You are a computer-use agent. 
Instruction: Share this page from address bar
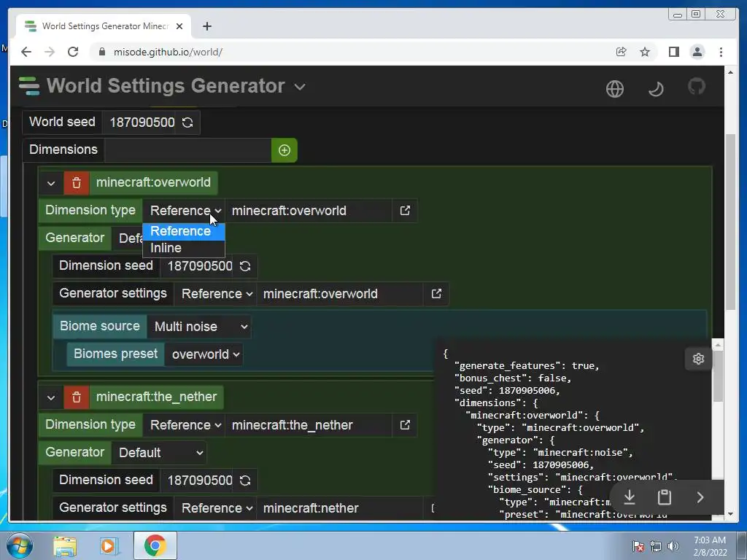pos(621,52)
